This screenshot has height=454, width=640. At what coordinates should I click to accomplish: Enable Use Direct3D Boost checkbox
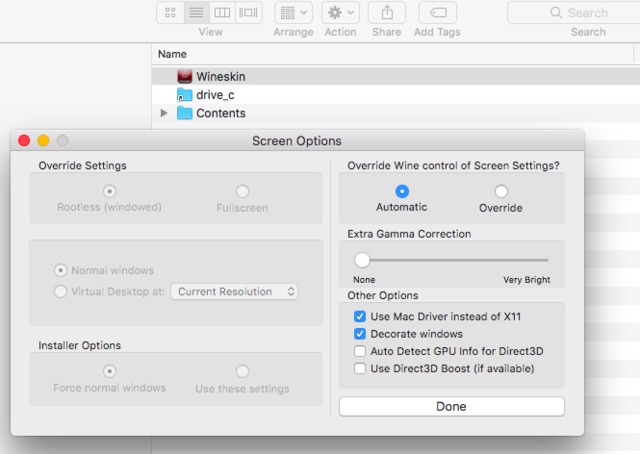pyautogui.click(x=360, y=368)
